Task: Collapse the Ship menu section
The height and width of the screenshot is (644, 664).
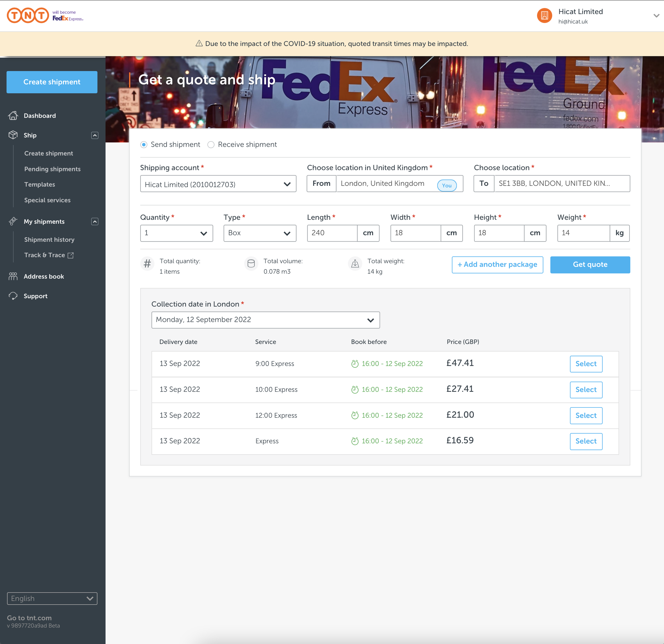Action: coord(95,135)
